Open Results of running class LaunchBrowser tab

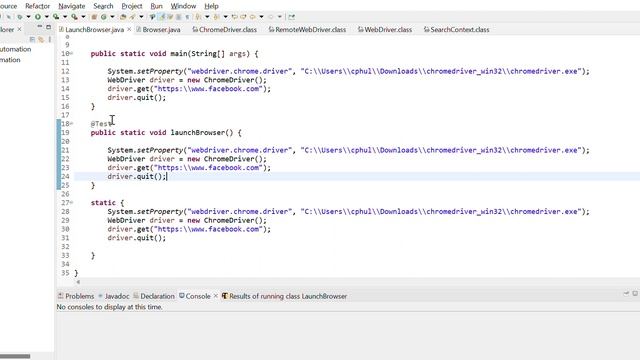click(284, 296)
